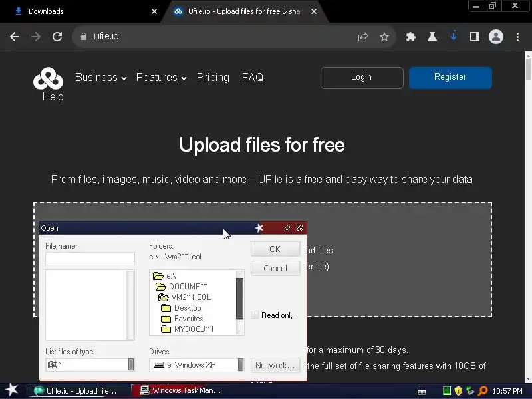Close the Ufile.io tab
Image resolution: width=532 pixels, height=399 pixels.
314,11
